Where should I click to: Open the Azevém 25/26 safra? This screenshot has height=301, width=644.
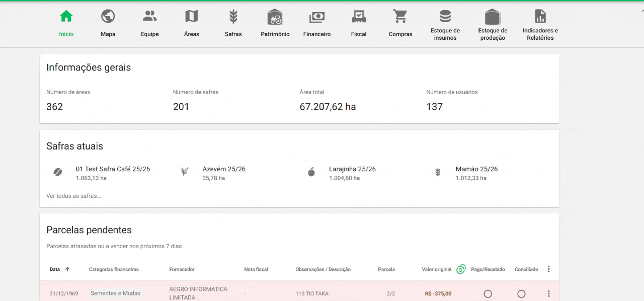click(x=224, y=169)
